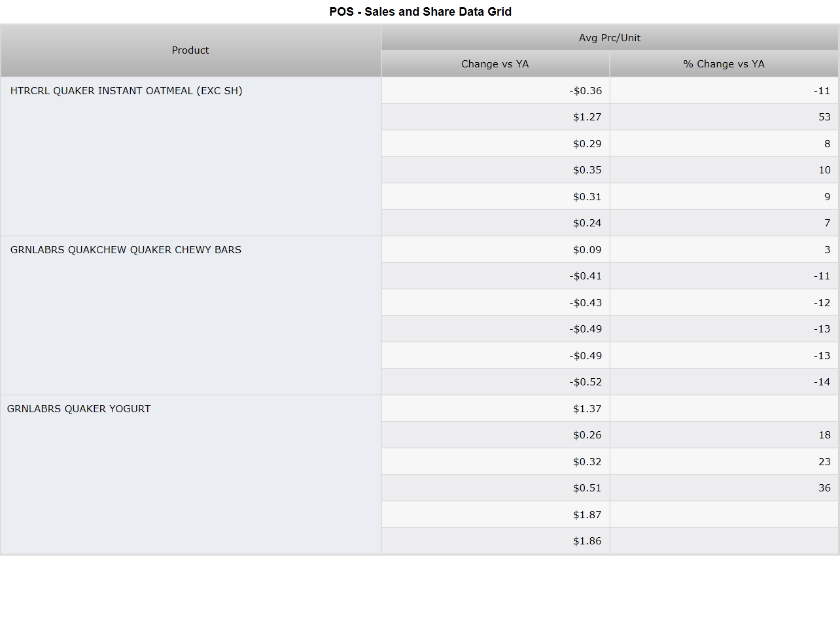This screenshot has width=840, height=619.
Task: Select the 10 percent change cell
Action: (x=724, y=170)
